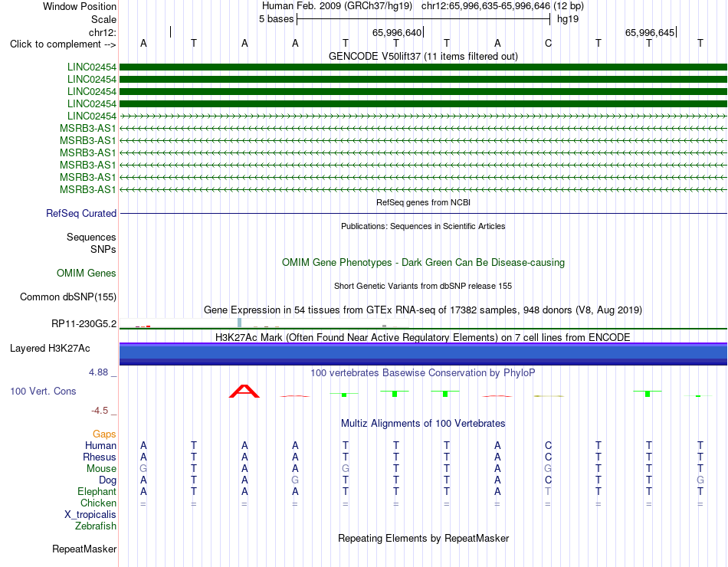Click the blue Layered H3K27Ac signal band
The image size is (728, 567).
(423, 354)
